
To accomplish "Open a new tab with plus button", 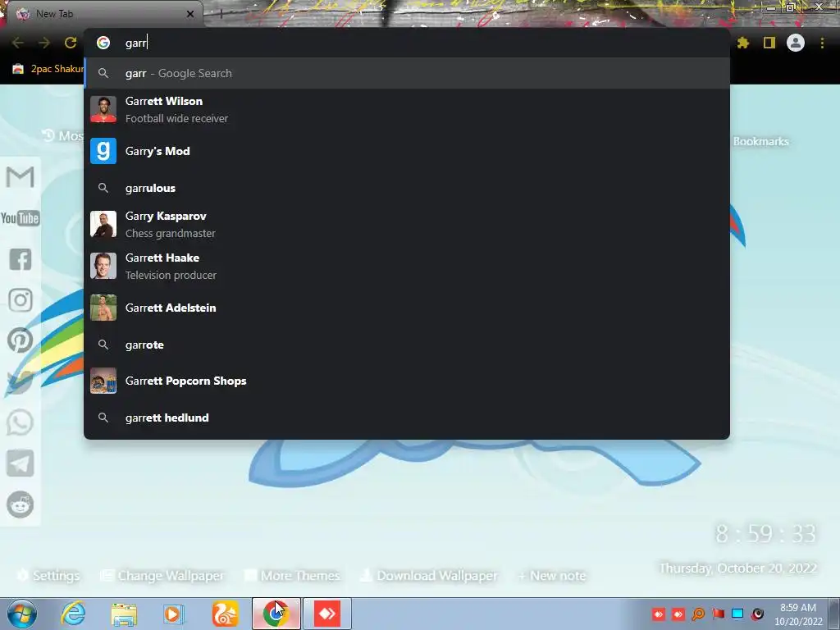I will click(x=221, y=15).
